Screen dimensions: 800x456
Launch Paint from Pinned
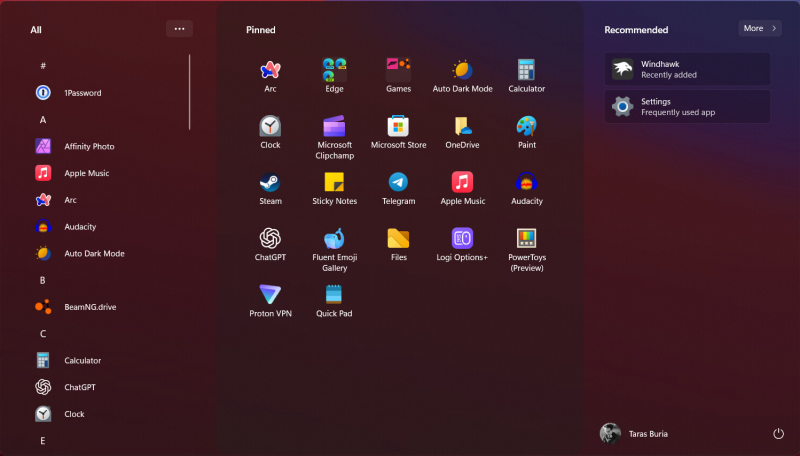pos(527,132)
